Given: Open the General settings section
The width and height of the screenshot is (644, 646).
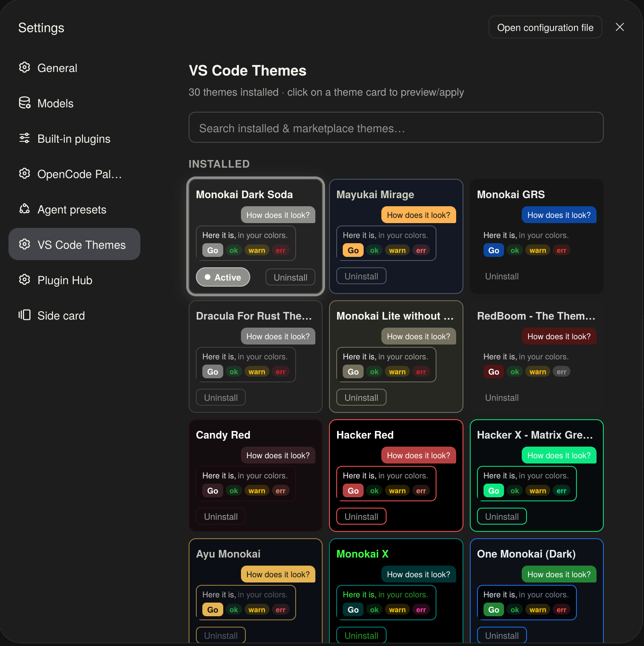Looking at the screenshot, I should click(74, 68).
